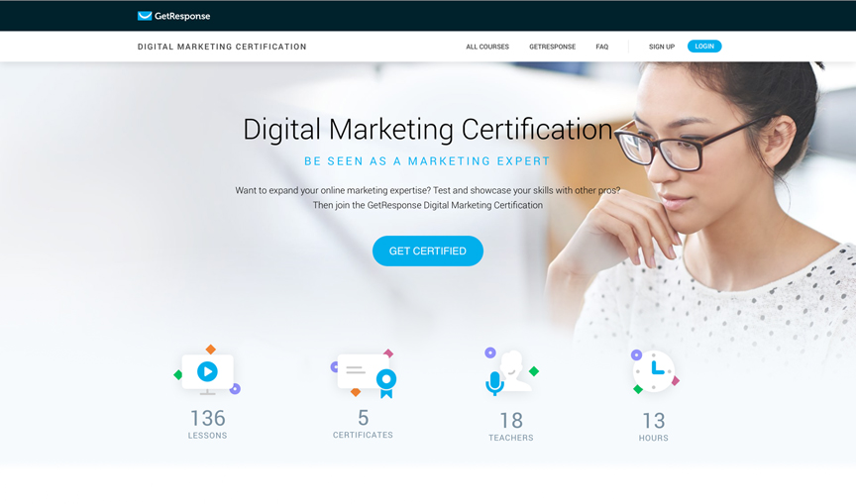Click the certificate ribbon badge icon

364,374
